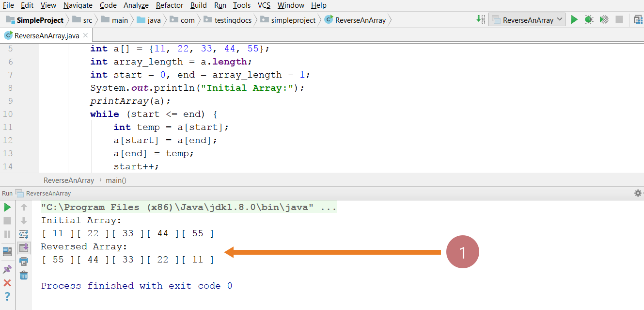
Task: Click the com package breadcrumb
Action: tap(182, 20)
